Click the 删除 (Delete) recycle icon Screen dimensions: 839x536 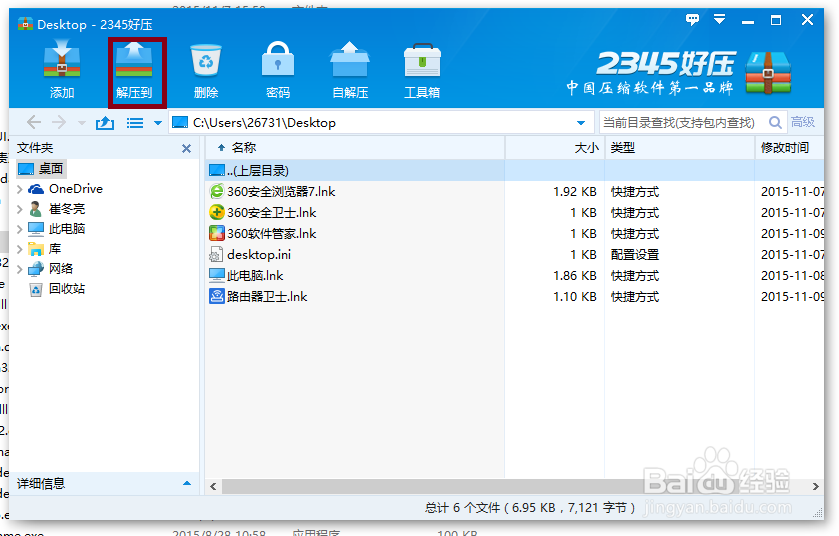point(206,60)
